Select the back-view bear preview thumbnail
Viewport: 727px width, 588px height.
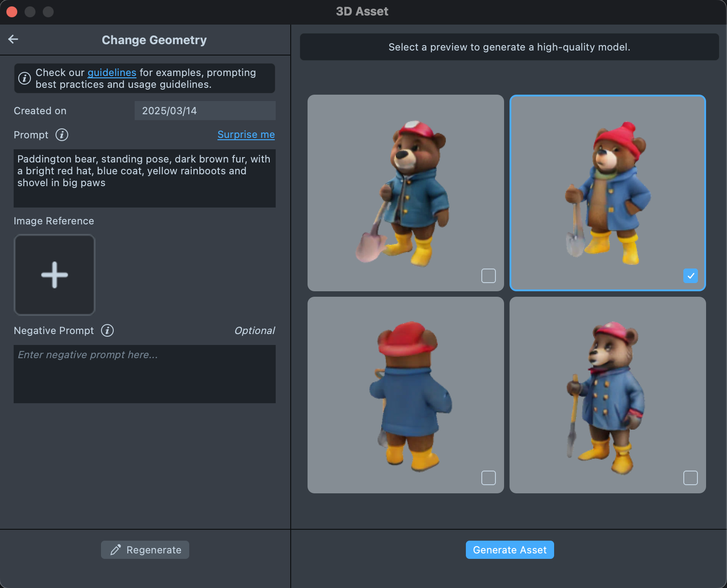[x=405, y=395]
